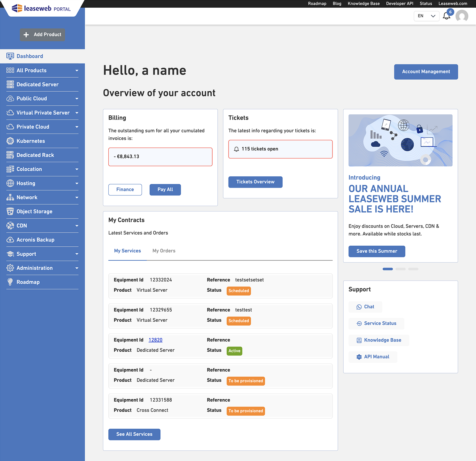Open Roadmap in the top bar
The width and height of the screenshot is (476, 461).
click(317, 4)
